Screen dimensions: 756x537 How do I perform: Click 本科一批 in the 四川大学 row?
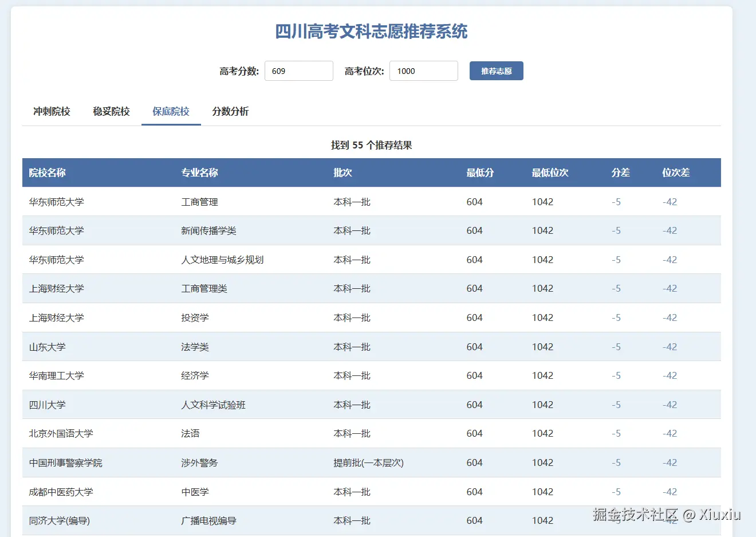[x=352, y=405]
